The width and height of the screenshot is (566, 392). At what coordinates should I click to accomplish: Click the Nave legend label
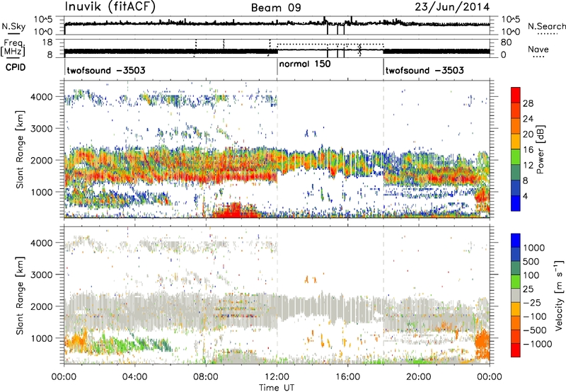[x=538, y=49]
